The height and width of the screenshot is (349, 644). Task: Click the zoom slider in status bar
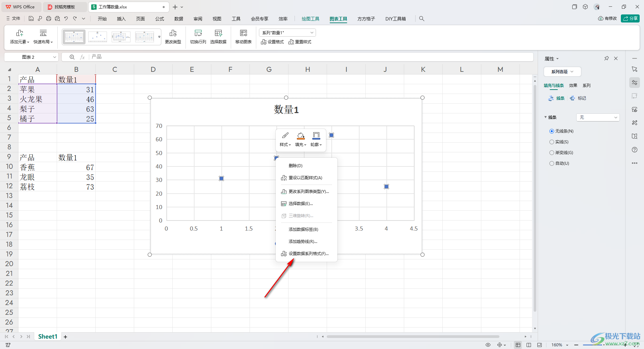pyautogui.click(x=604, y=345)
